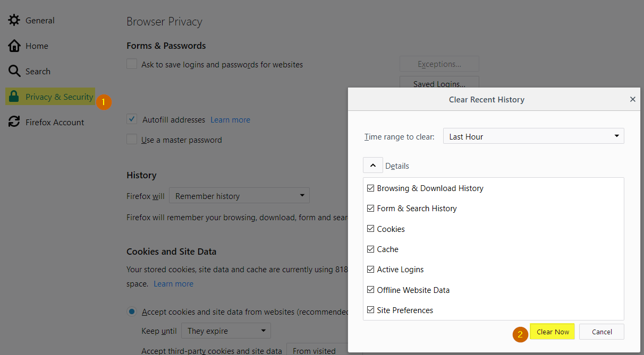644x355 pixels.
Task: Click the Home house icon
Action: [14, 46]
